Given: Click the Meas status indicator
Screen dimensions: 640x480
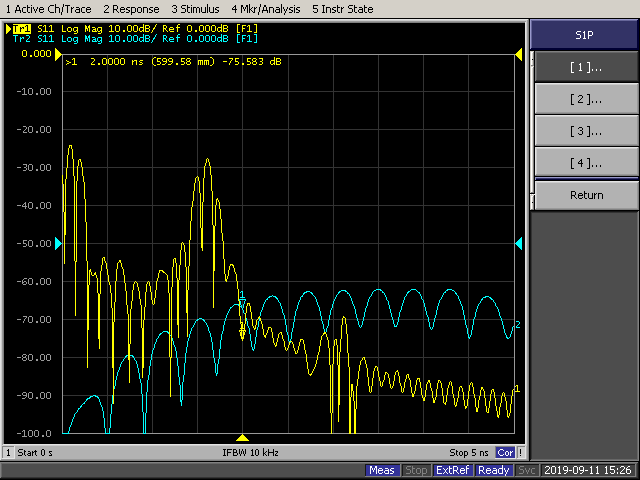Looking at the screenshot, I should [x=382, y=470].
